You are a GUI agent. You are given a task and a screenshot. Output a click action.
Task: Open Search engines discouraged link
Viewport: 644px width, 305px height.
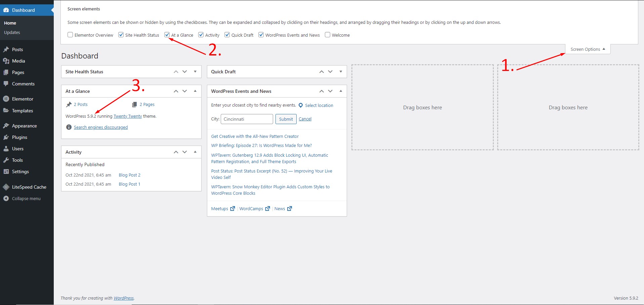[x=101, y=127]
